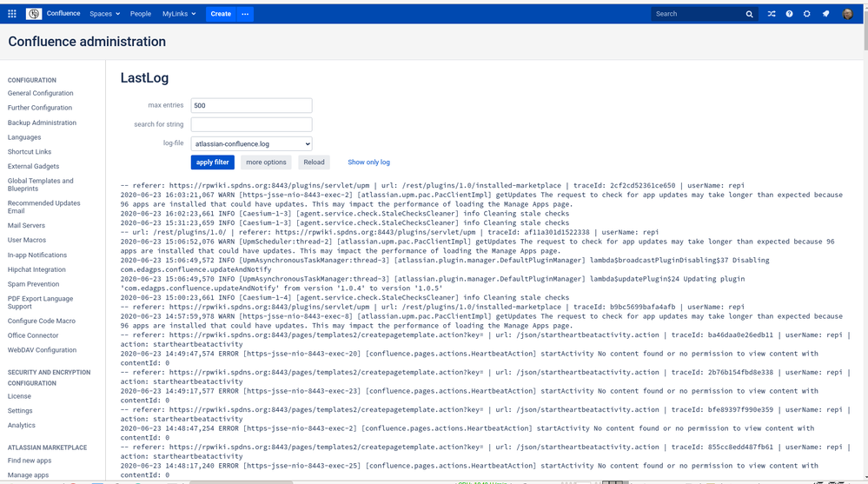Open PDF Export Language Support
Screen dimensions: 868x484
pyautogui.click(x=41, y=302)
